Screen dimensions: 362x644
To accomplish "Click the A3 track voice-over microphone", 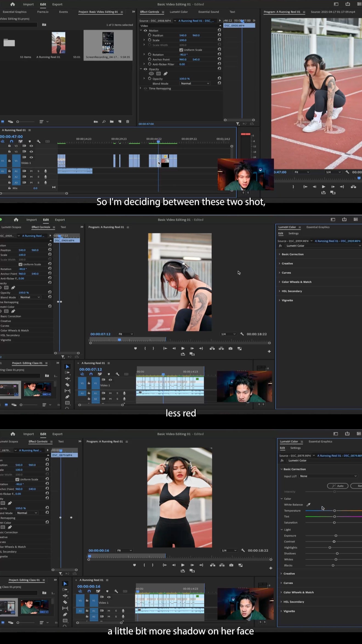I will 46,183.
